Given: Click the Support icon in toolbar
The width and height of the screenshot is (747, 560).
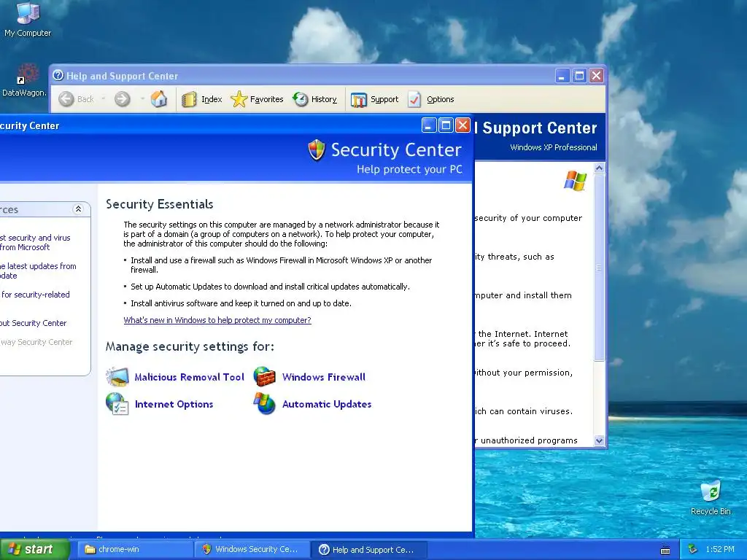Looking at the screenshot, I should click(x=359, y=99).
